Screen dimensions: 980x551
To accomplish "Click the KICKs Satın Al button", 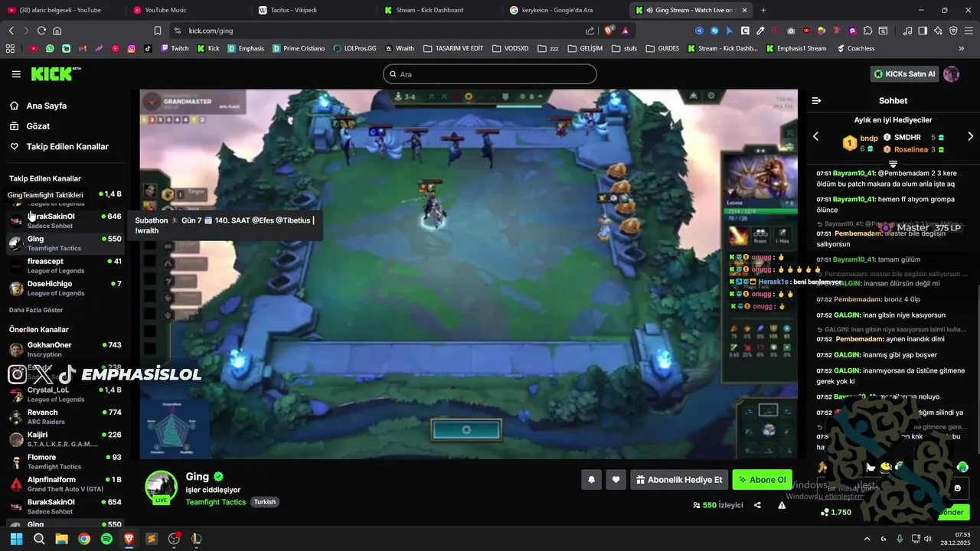I will click(x=905, y=74).
